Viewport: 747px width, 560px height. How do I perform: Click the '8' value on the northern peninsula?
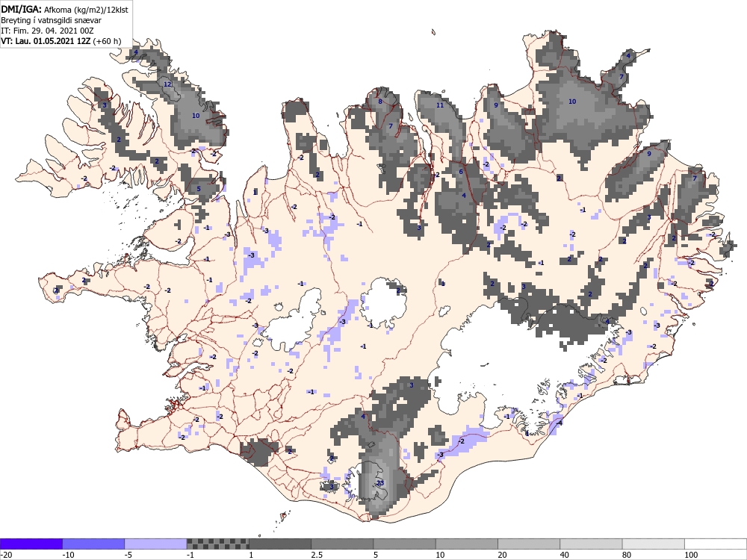click(x=380, y=102)
